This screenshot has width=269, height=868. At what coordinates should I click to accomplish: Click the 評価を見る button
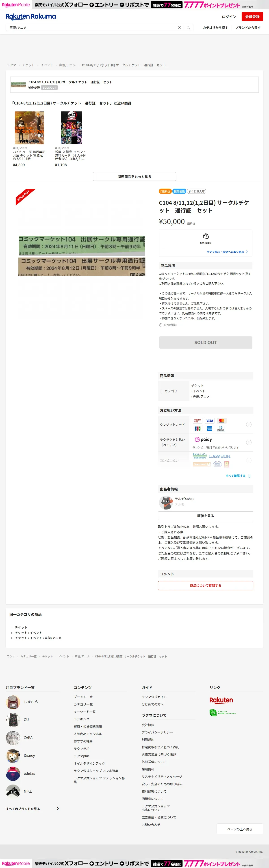206,516
